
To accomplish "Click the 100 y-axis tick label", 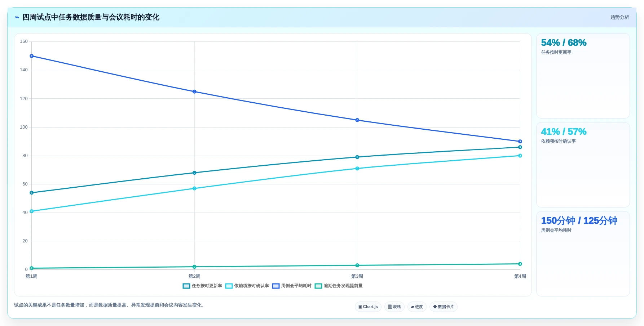I will point(24,127).
